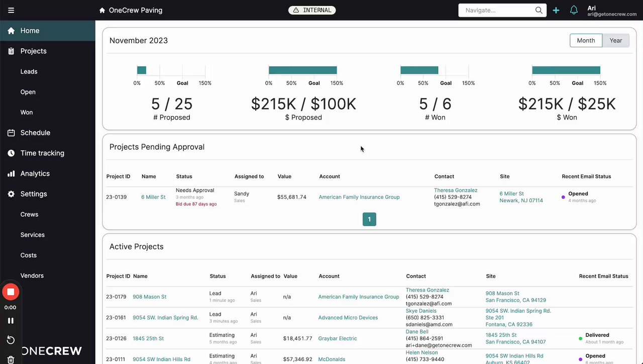
Task: Open Crews settings in sidebar
Action: pos(30,214)
